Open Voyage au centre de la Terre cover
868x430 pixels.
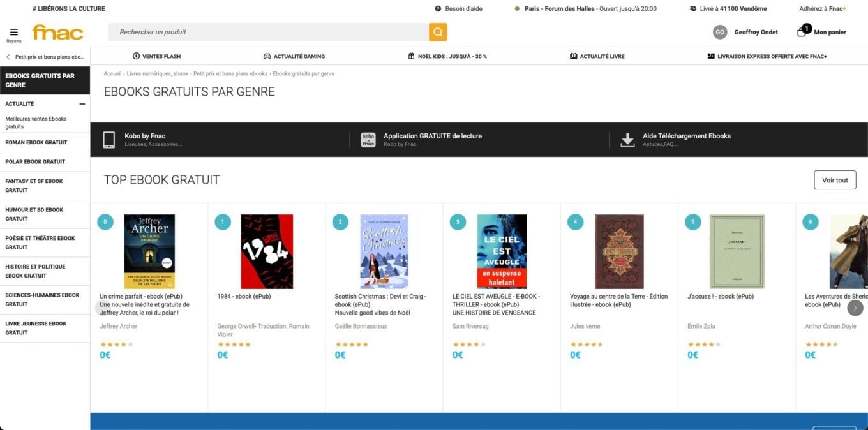point(619,251)
